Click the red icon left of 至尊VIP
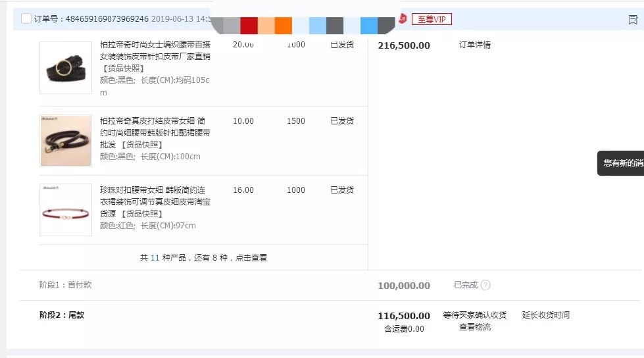 pos(403,19)
